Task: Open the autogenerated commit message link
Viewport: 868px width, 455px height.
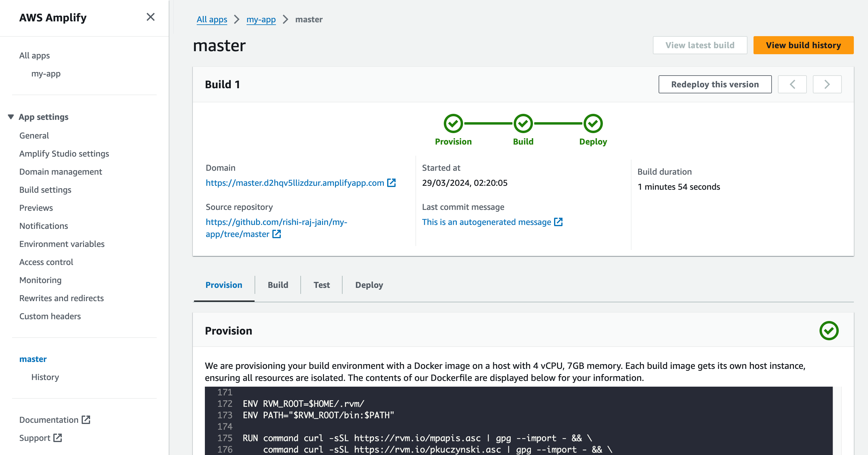Action: pyautogui.click(x=487, y=222)
